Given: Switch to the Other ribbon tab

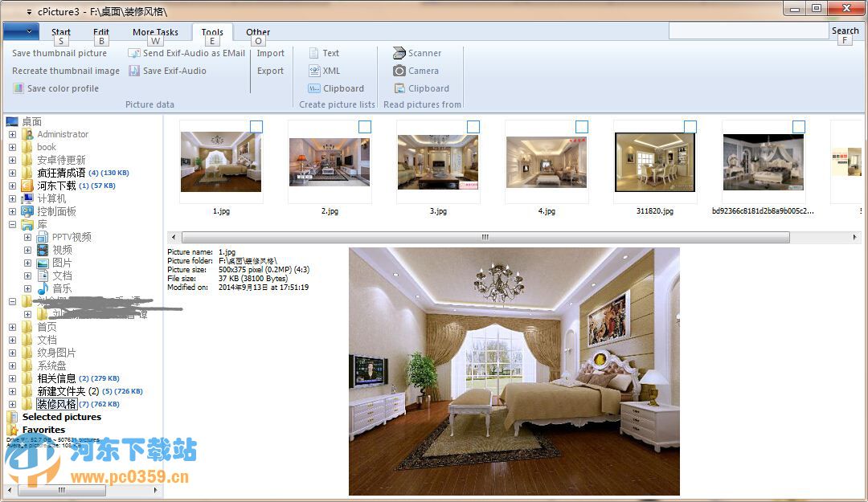Looking at the screenshot, I should [x=258, y=31].
